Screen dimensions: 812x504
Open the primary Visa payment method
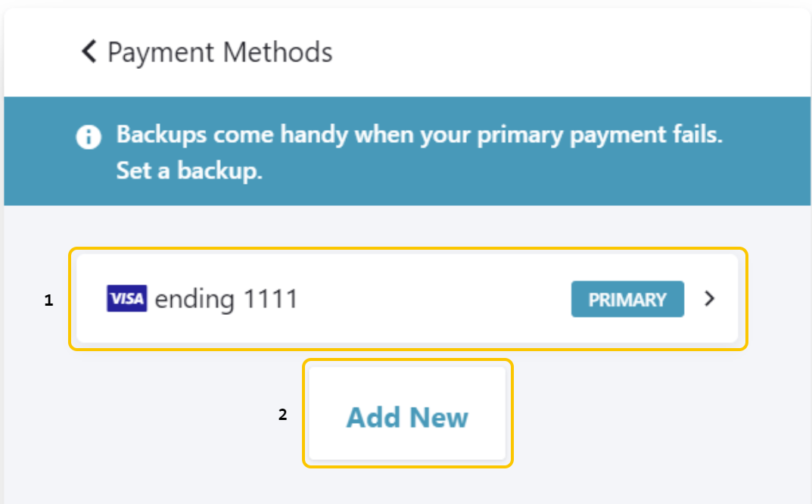tap(407, 298)
